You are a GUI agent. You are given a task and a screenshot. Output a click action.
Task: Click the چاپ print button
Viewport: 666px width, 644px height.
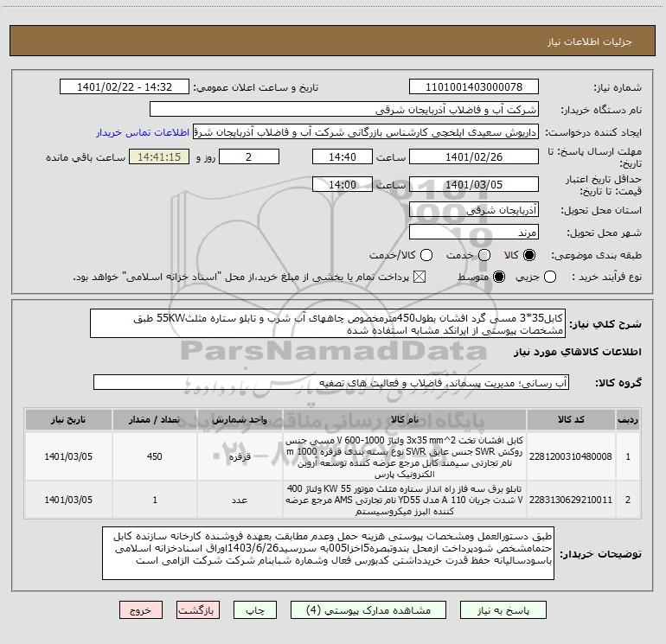click(255, 610)
